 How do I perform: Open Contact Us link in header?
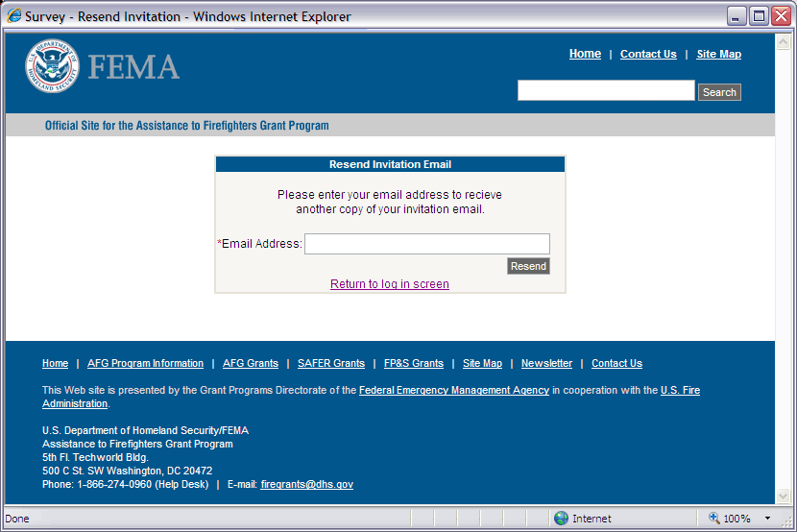pos(648,54)
